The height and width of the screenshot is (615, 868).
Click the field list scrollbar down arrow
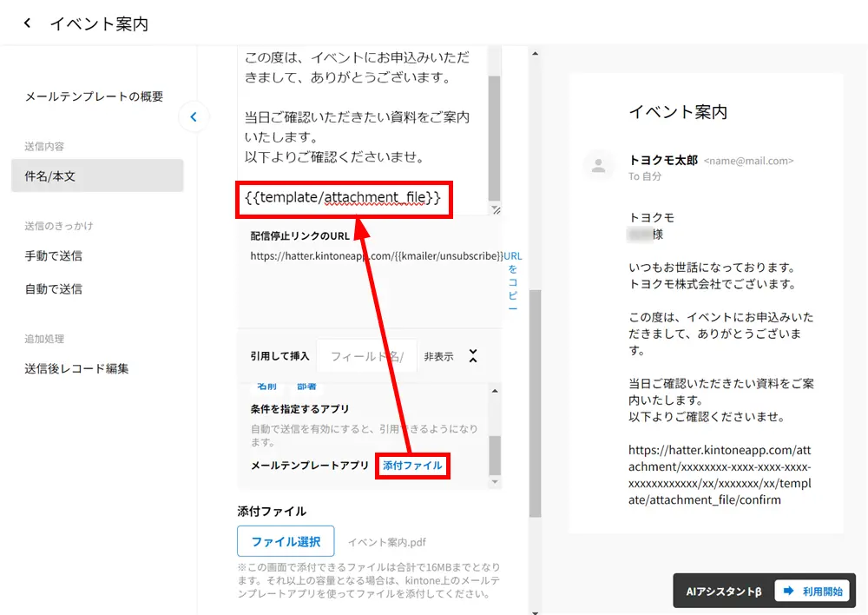coord(495,482)
